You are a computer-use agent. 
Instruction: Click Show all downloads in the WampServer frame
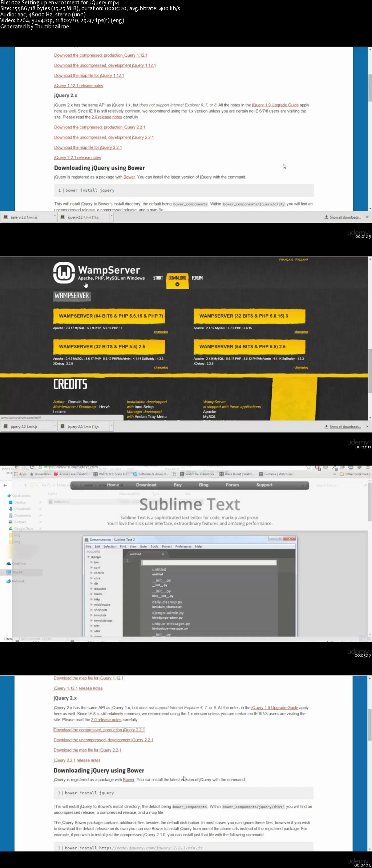pos(345,427)
